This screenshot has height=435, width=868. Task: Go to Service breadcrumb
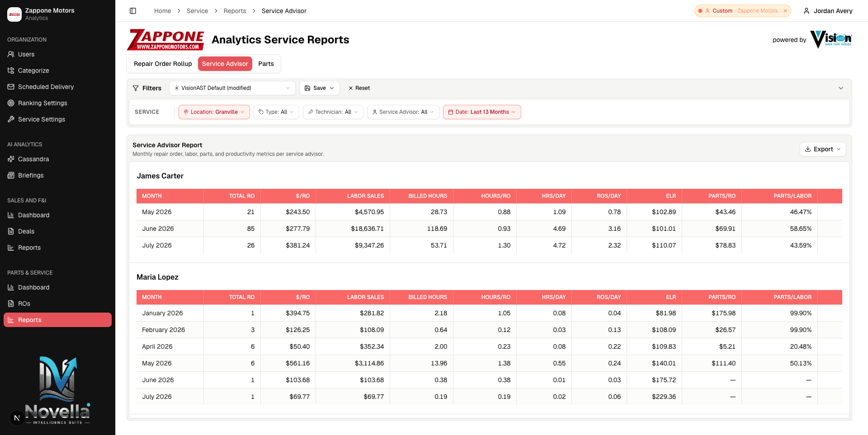[198, 11]
